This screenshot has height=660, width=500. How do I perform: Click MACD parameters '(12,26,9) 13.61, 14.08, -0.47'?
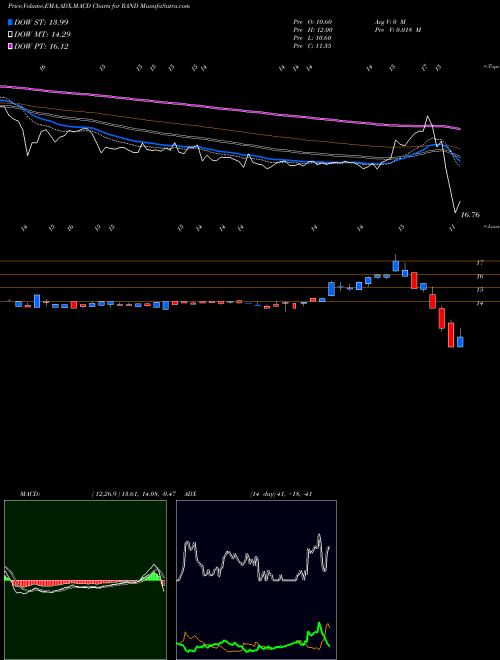pos(136,494)
